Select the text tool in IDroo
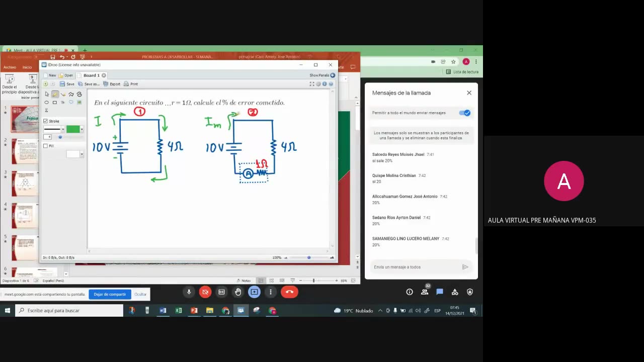This screenshot has width=644, height=362. pyautogui.click(x=63, y=102)
